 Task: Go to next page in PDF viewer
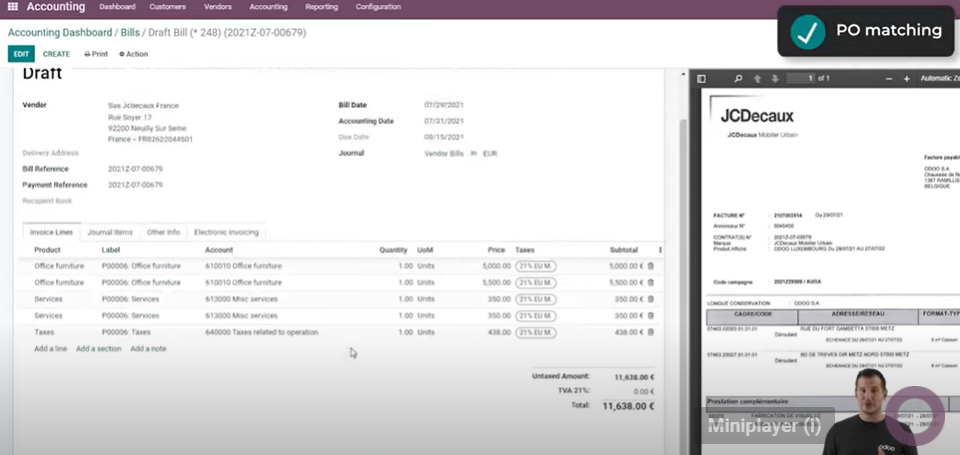pos(774,78)
